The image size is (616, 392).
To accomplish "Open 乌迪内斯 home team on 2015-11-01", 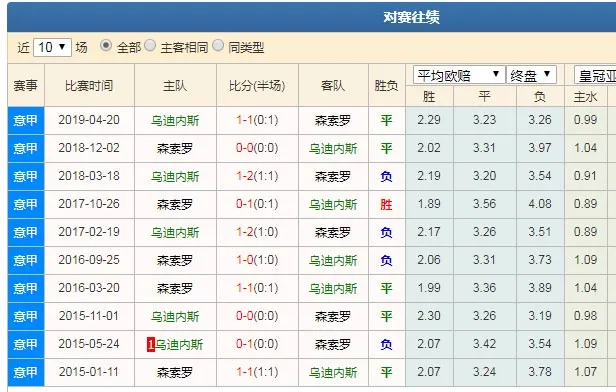I will (175, 316).
